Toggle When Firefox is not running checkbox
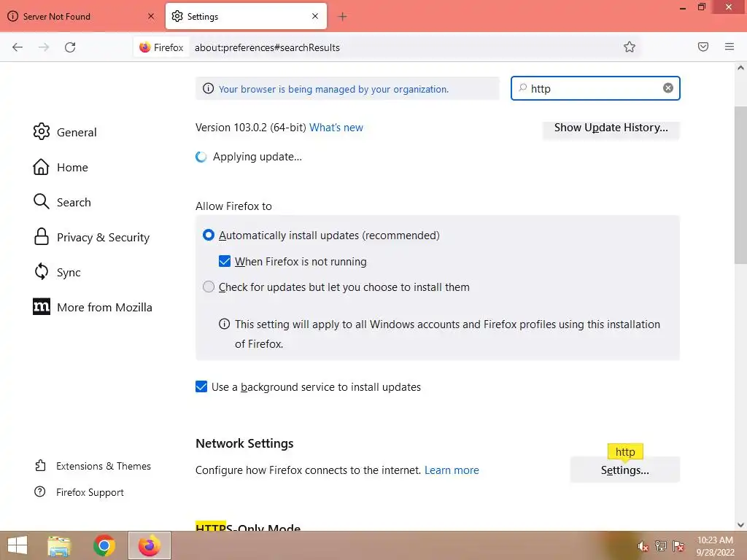This screenshot has height=560, width=747. (x=225, y=262)
